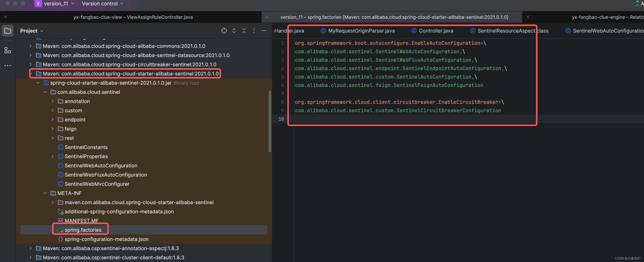Collapse the com.alibaba.cloud.sentinel package
Screen dimensions: 644x262
(45, 92)
